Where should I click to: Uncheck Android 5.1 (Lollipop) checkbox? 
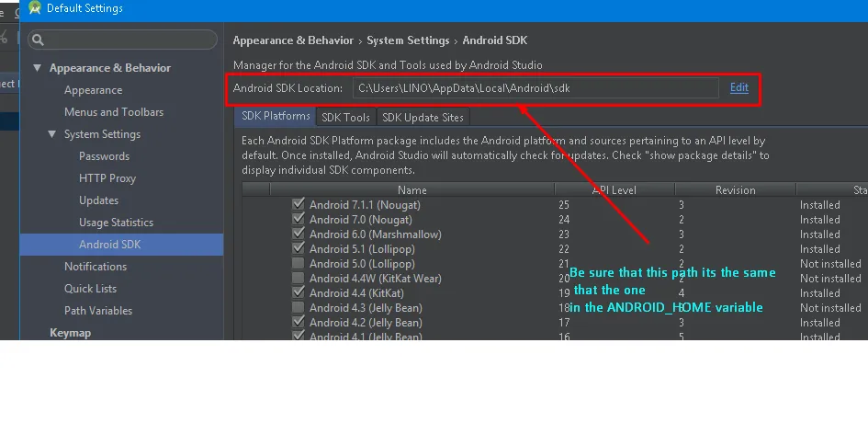(299, 248)
